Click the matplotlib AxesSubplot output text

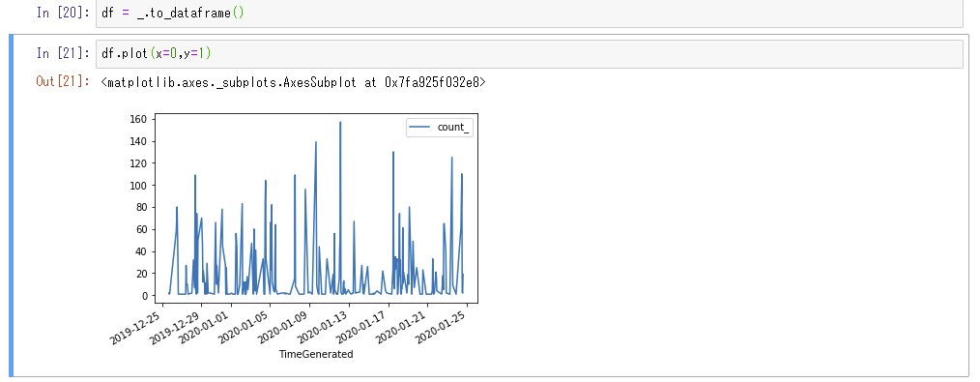pos(293,82)
